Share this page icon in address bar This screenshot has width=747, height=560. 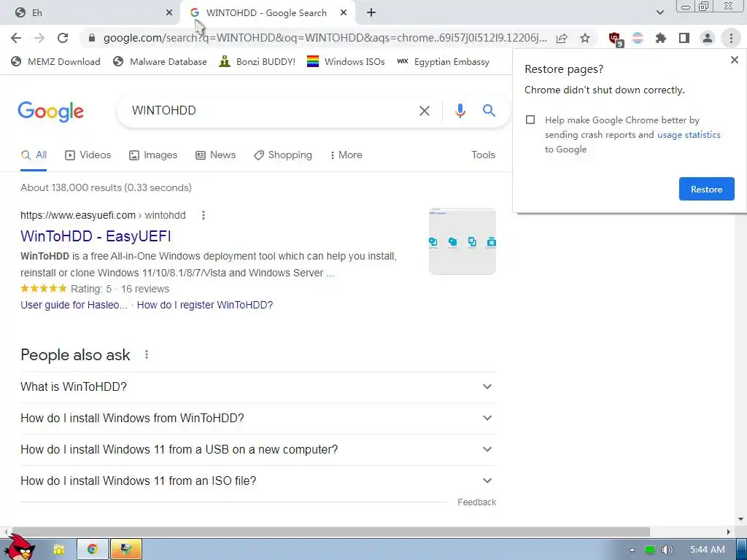562,38
